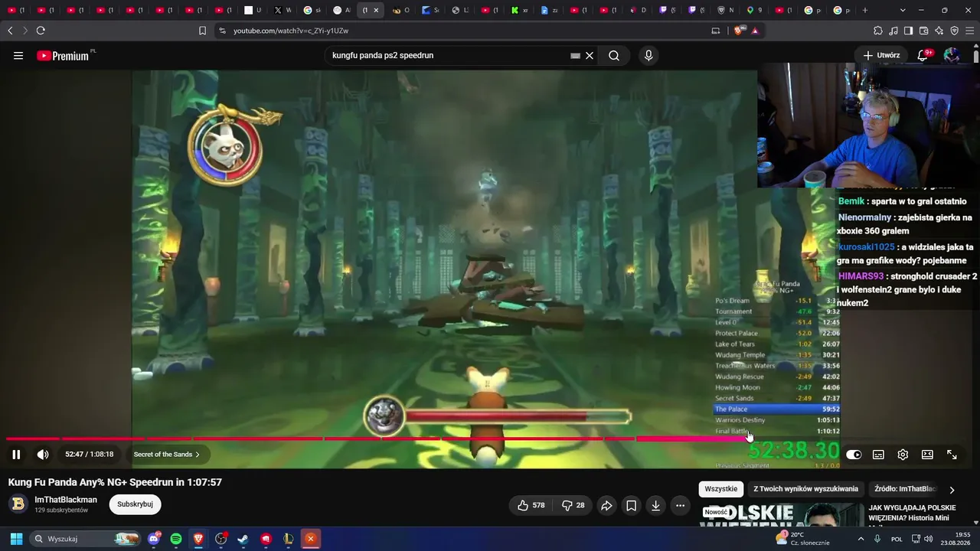Submit search with the magnifier button
980x551 pixels.
[614, 56]
